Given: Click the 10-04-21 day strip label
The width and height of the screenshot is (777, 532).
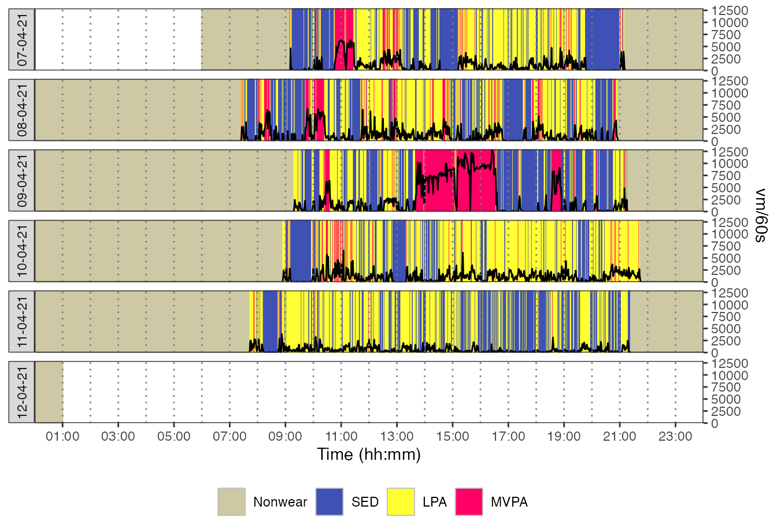Looking at the screenshot, I should point(22,251).
